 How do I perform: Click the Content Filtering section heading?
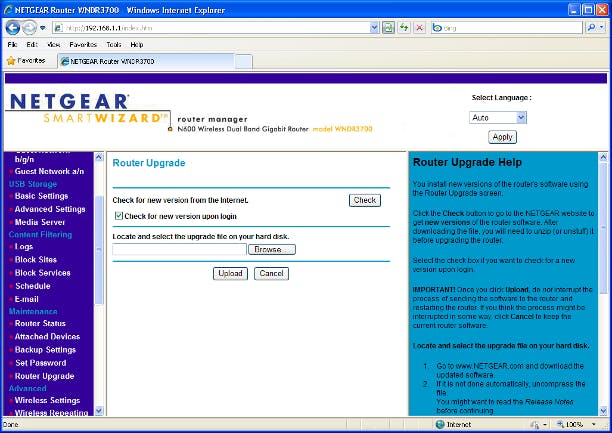coord(40,235)
